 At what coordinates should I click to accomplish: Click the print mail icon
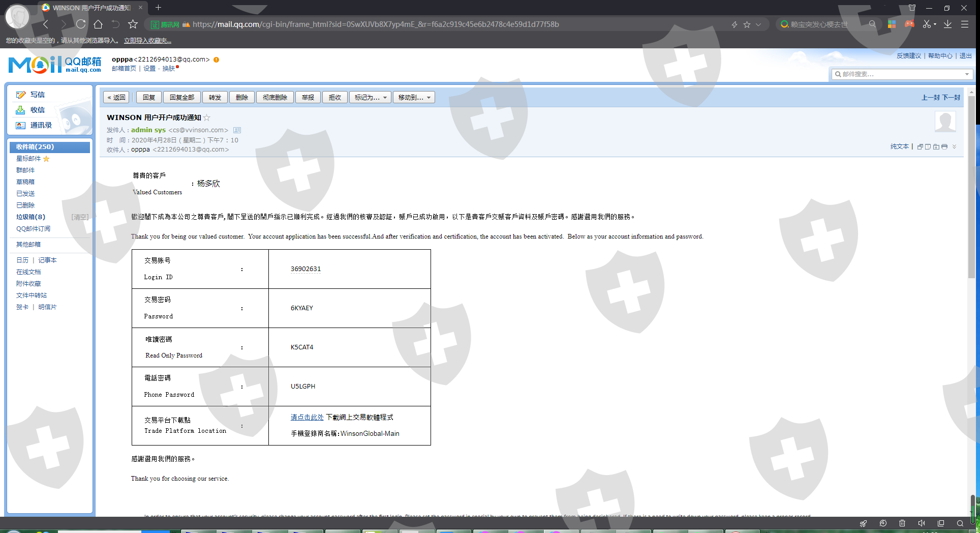(944, 147)
